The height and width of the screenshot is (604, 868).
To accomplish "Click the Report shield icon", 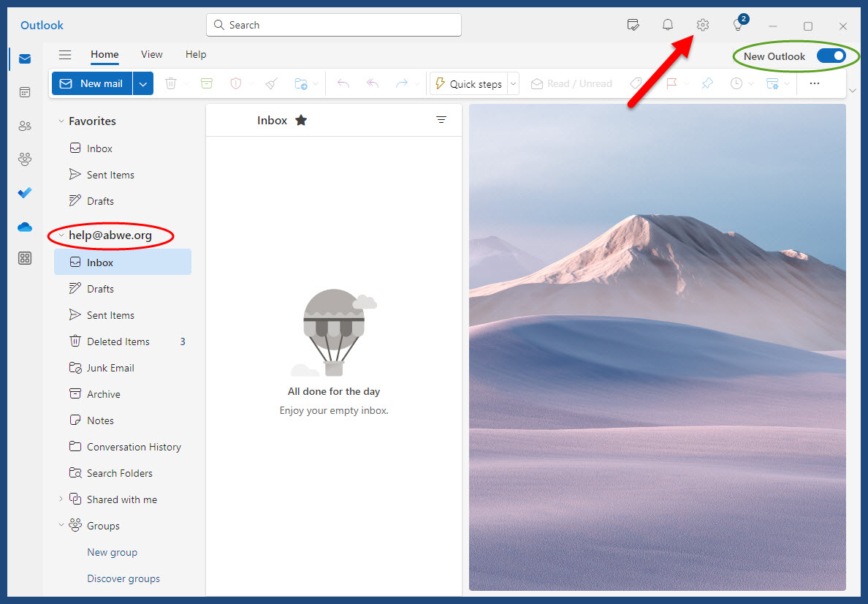I will [236, 83].
